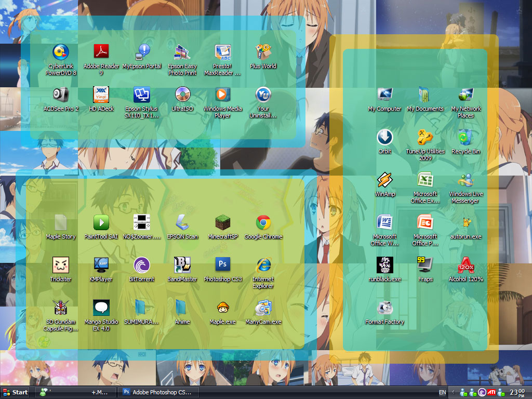This screenshot has height=399, width=532.
Task: Select the Orbit downloader icon
Action: (385, 137)
